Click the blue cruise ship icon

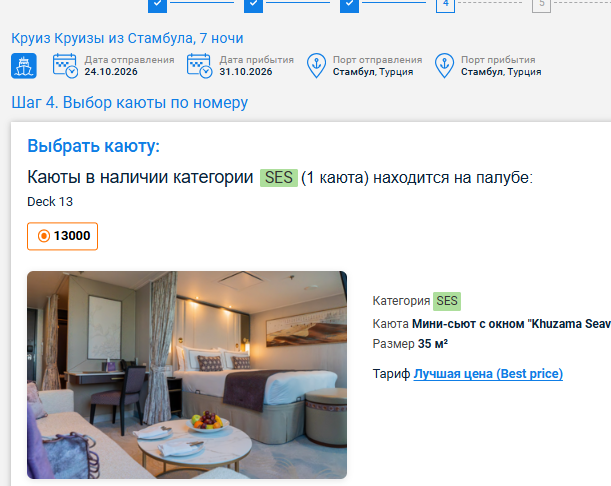(24, 66)
